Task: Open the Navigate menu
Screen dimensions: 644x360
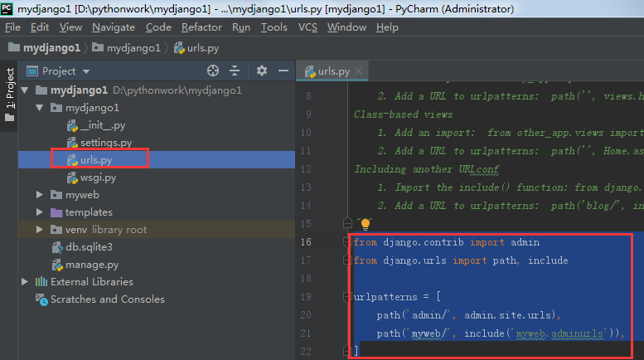Action: 114,27
